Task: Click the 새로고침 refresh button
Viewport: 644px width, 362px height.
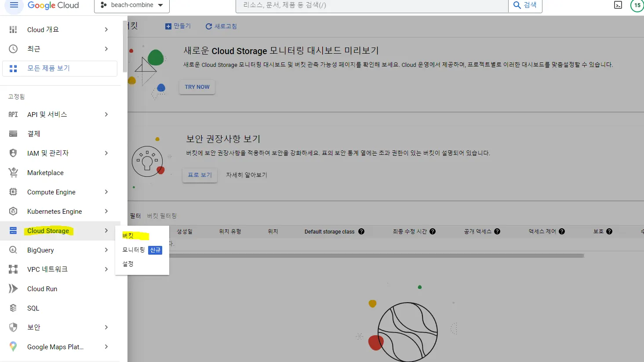Action: tap(221, 26)
